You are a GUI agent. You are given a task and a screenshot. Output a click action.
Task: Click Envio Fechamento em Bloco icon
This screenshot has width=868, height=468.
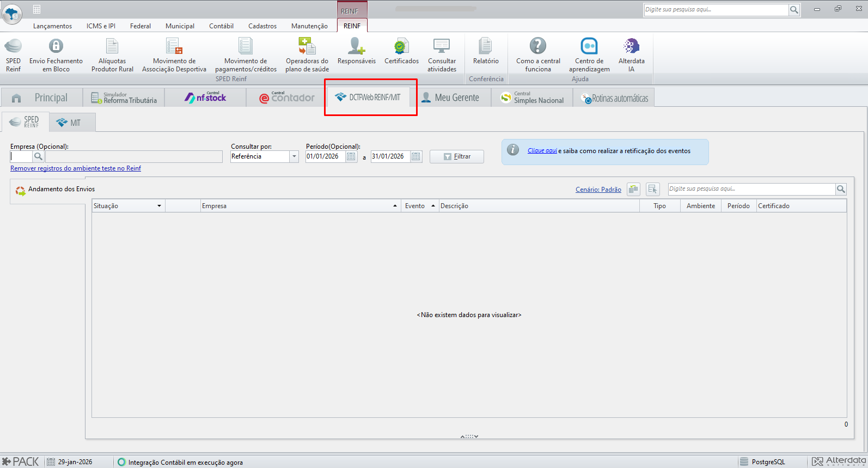pyautogui.click(x=56, y=54)
